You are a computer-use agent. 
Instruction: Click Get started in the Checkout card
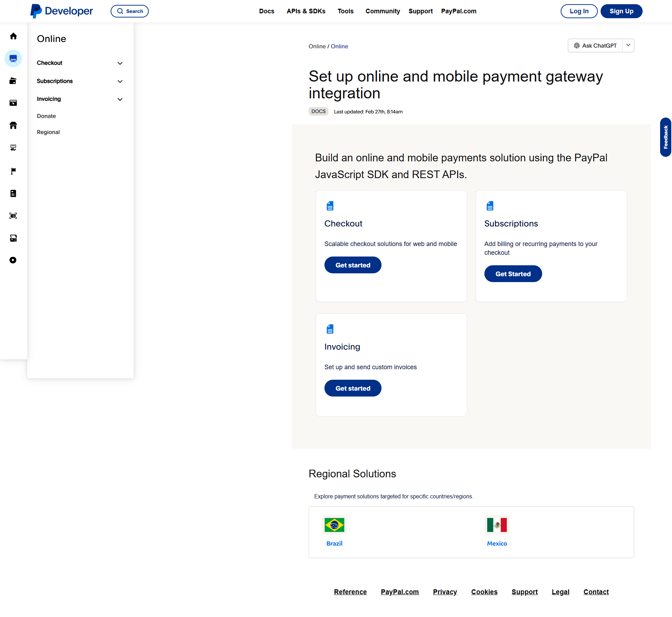coord(353,265)
